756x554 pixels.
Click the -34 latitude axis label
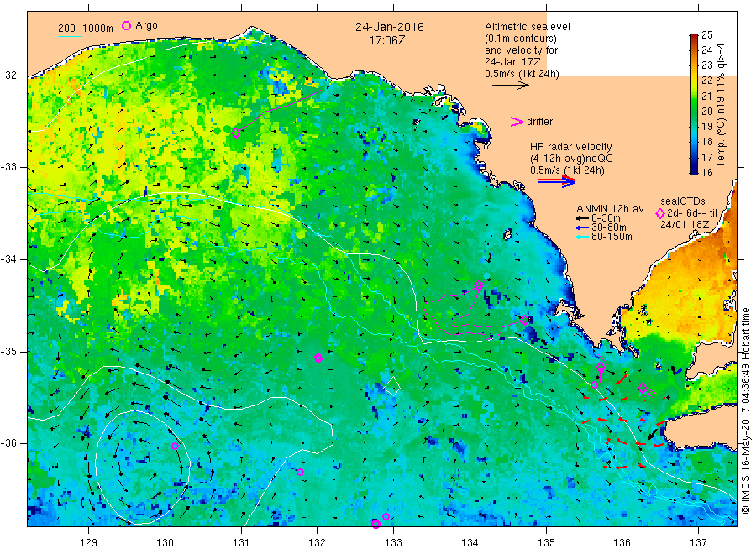9,259
